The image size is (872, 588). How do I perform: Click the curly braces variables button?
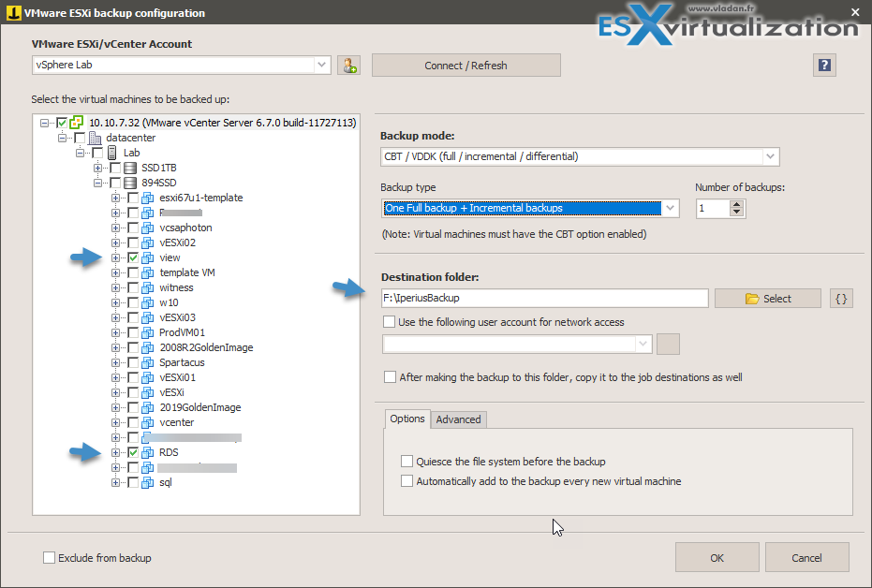point(841,299)
